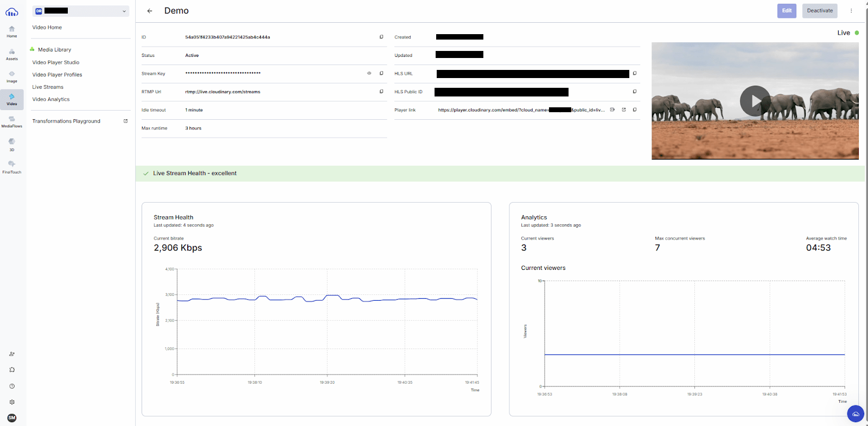Open the FinalTouch section
Image resolution: width=868 pixels, height=426 pixels.
click(x=12, y=166)
